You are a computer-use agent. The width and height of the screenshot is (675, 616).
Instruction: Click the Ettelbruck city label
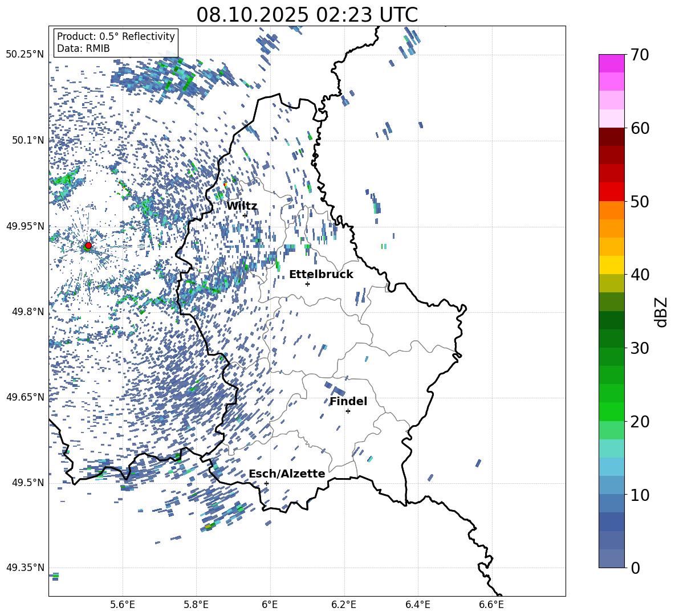tap(321, 275)
